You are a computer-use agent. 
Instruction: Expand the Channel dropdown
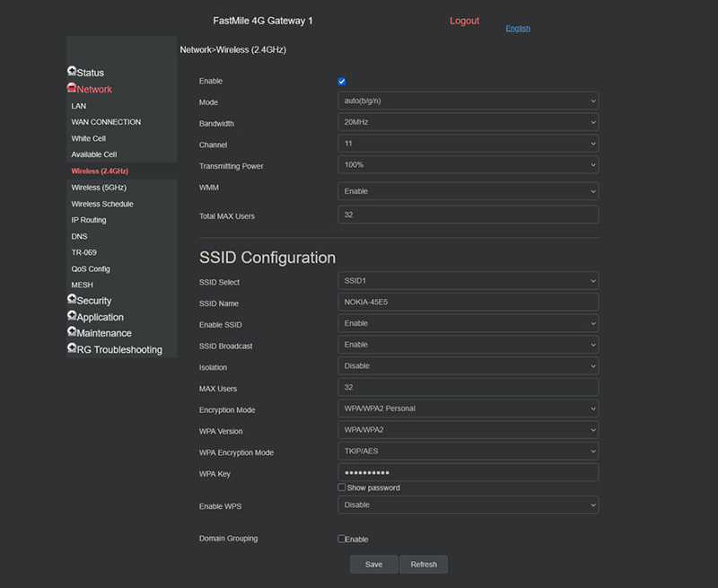468,144
